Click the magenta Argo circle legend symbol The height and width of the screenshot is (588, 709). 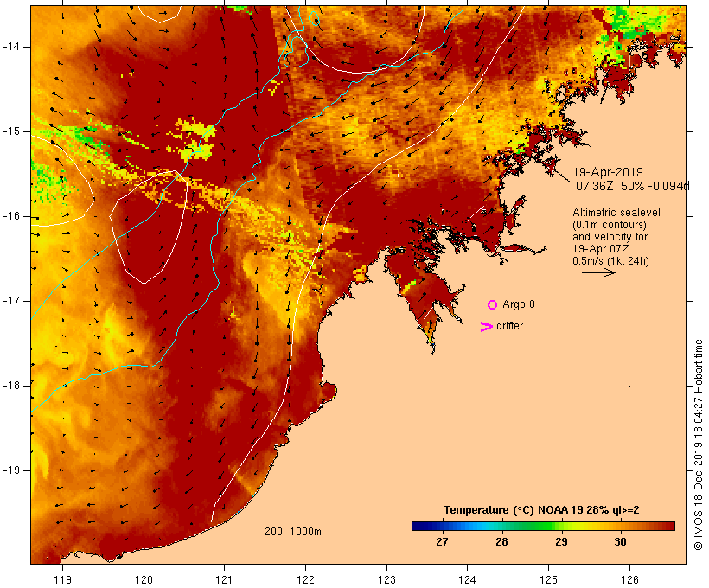coord(493,305)
